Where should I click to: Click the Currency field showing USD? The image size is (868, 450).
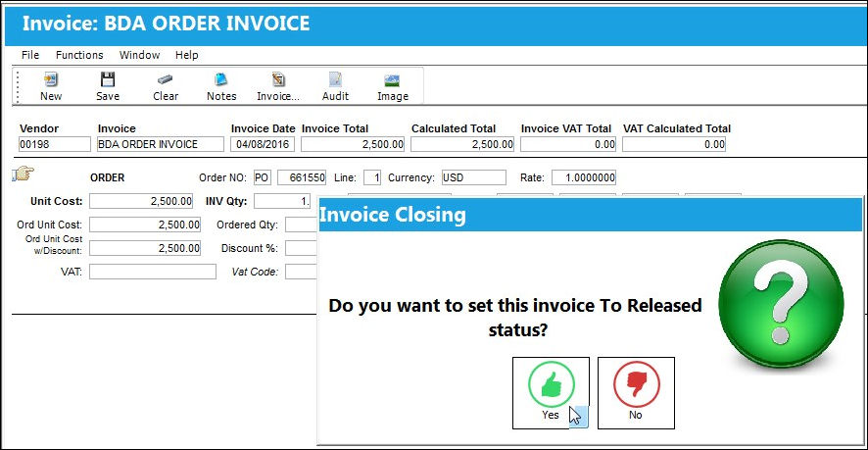pos(474,177)
